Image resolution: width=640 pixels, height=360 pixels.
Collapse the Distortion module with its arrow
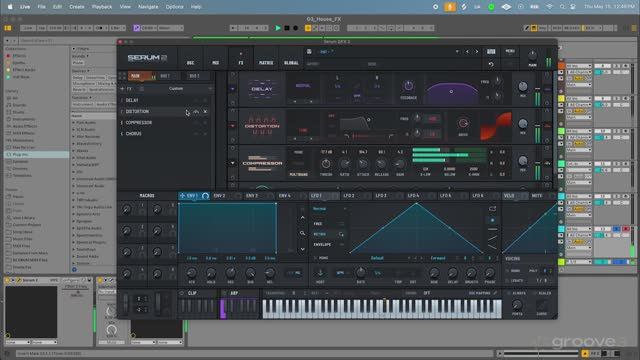(x=233, y=126)
